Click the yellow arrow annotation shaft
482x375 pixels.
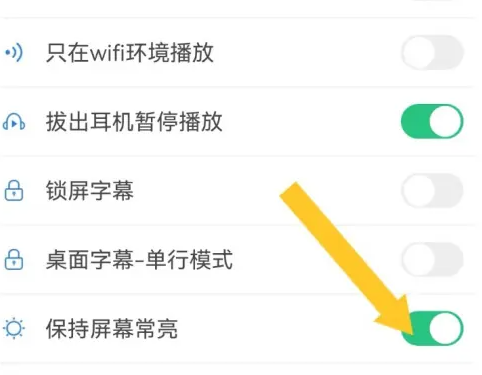(337, 247)
